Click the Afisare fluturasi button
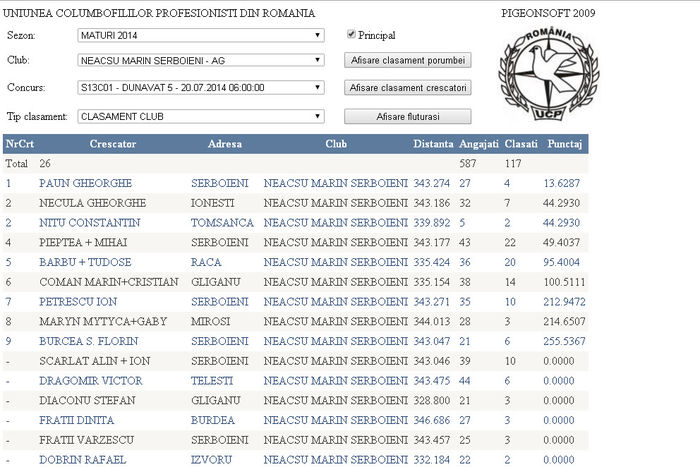The width and height of the screenshot is (700, 467). (407, 116)
